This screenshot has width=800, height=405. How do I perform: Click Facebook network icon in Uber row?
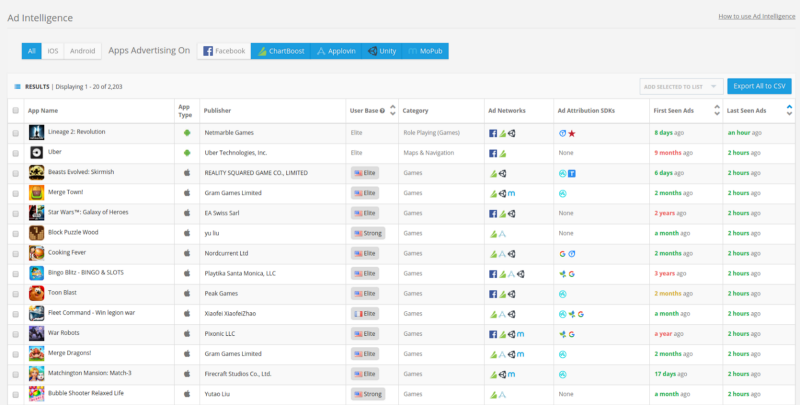coord(493,153)
